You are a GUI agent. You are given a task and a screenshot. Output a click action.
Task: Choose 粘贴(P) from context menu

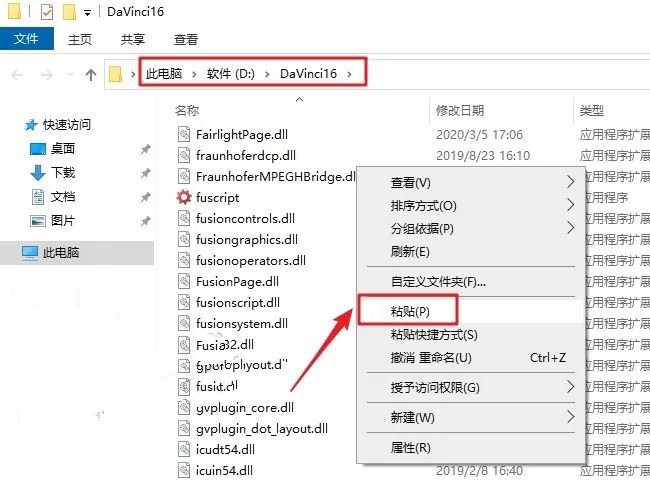point(471,311)
